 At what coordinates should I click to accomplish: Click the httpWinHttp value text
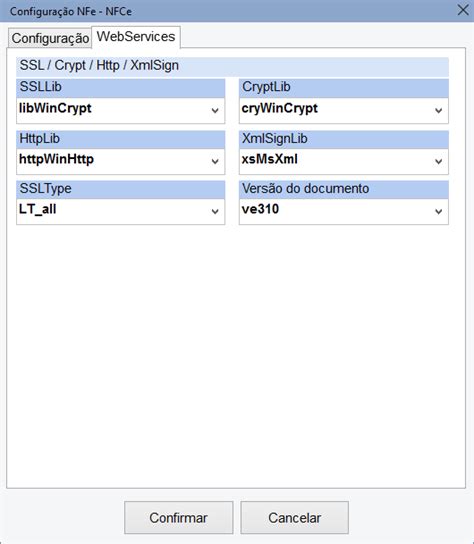pyautogui.click(x=56, y=159)
